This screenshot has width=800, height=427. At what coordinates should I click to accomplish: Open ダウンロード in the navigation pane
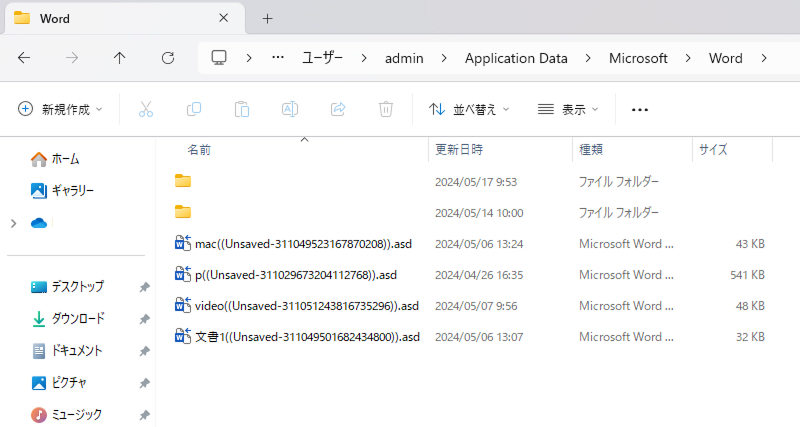pyautogui.click(x=67, y=319)
